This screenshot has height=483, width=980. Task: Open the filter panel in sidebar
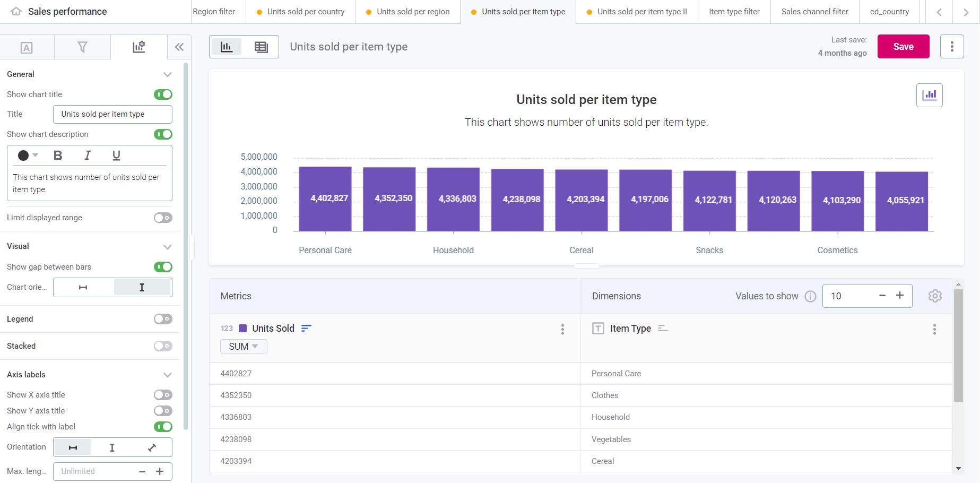pyautogui.click(x=82, y=47)
